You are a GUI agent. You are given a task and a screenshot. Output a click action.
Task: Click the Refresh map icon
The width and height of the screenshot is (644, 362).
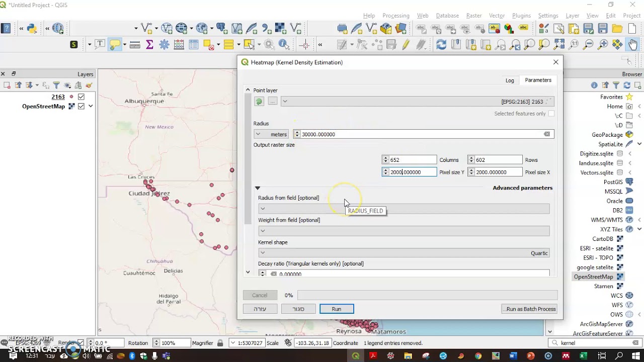pyautogui.click(x=441, y=45)
